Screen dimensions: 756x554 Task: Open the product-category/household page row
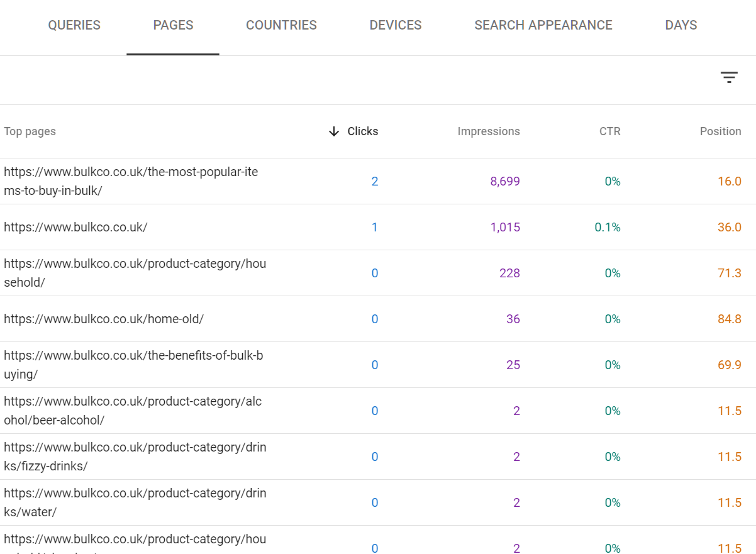135,273
